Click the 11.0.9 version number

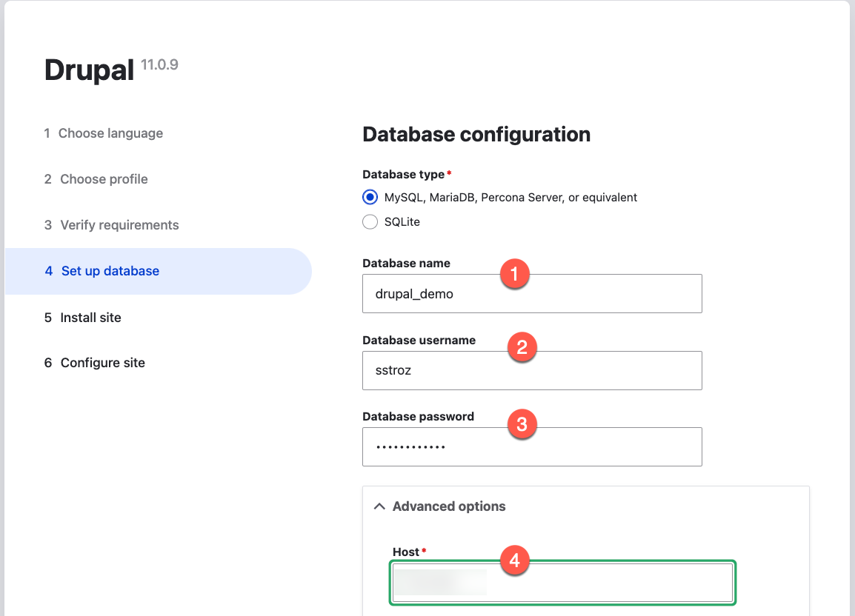point(159,64)
